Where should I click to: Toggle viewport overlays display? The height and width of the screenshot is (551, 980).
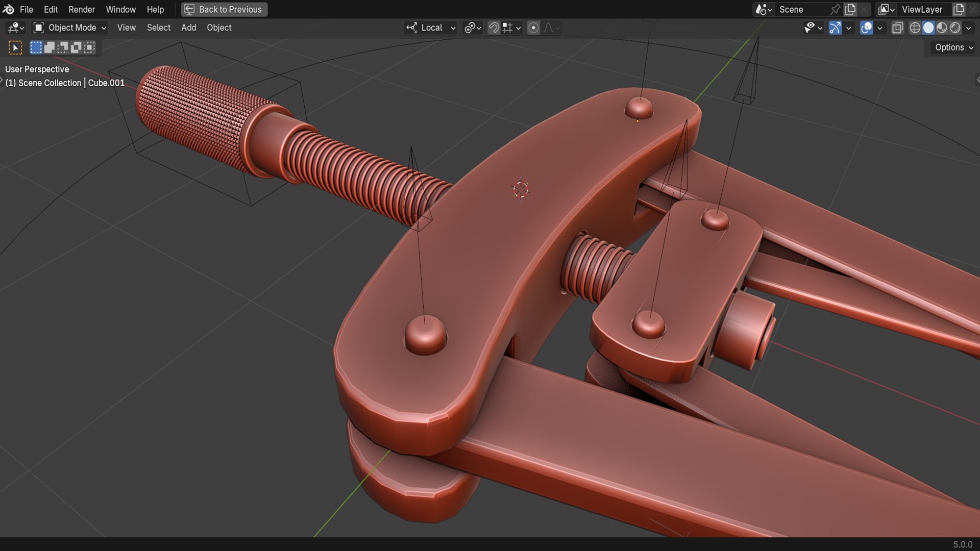point(866,28)
